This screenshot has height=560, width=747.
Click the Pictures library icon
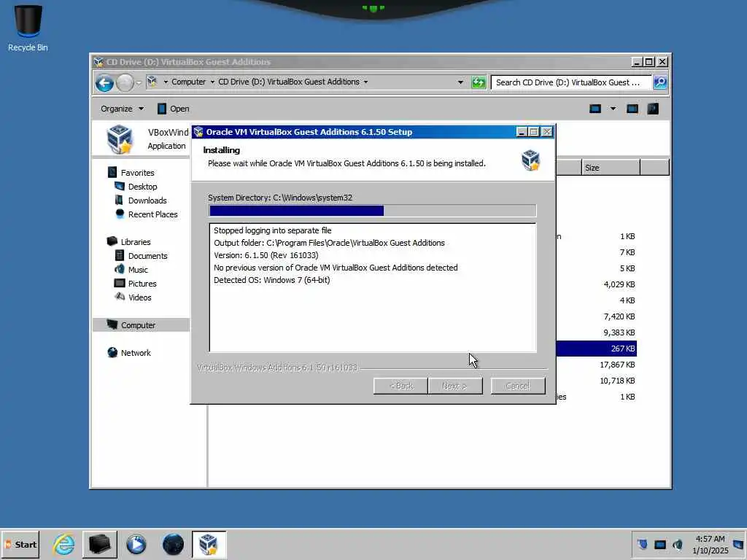coord(120,283)
